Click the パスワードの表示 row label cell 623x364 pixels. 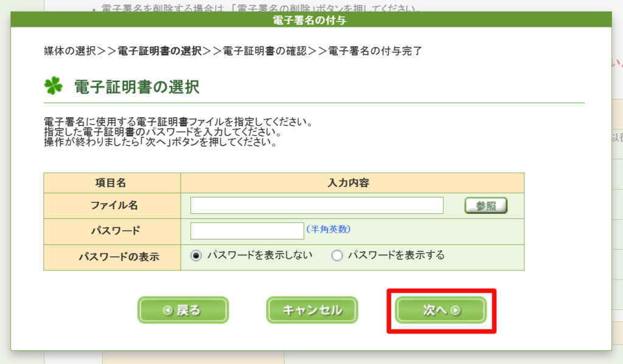coord(112,257)
